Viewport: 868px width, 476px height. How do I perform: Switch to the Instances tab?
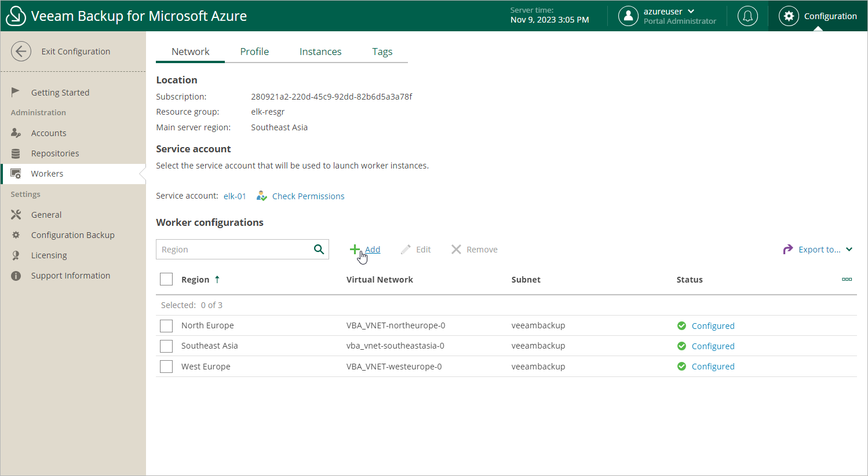pos(320,52)
